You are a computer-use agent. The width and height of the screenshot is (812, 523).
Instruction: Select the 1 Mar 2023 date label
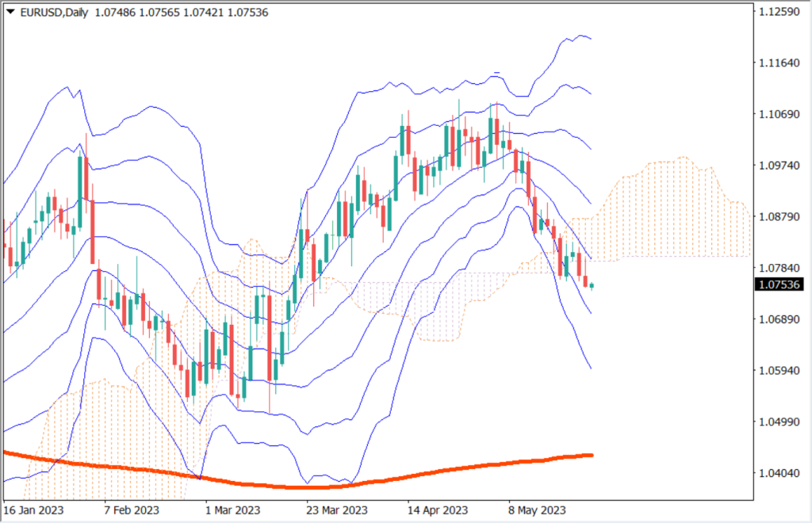tap(233, 510)
